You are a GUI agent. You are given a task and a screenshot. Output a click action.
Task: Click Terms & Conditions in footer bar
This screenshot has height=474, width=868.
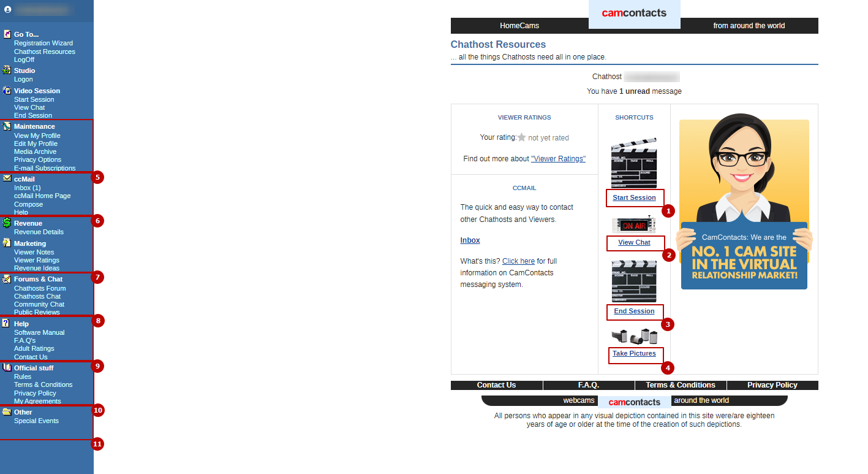(x=680, y=385)
